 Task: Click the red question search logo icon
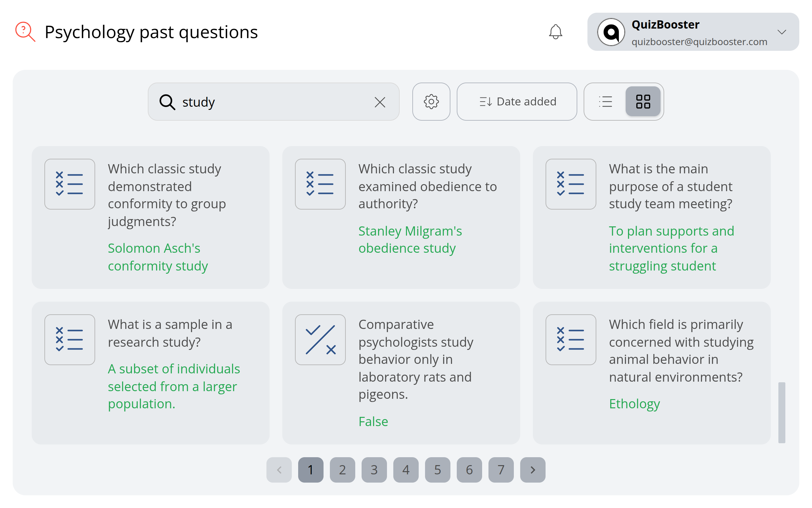[x=25, y=32]
